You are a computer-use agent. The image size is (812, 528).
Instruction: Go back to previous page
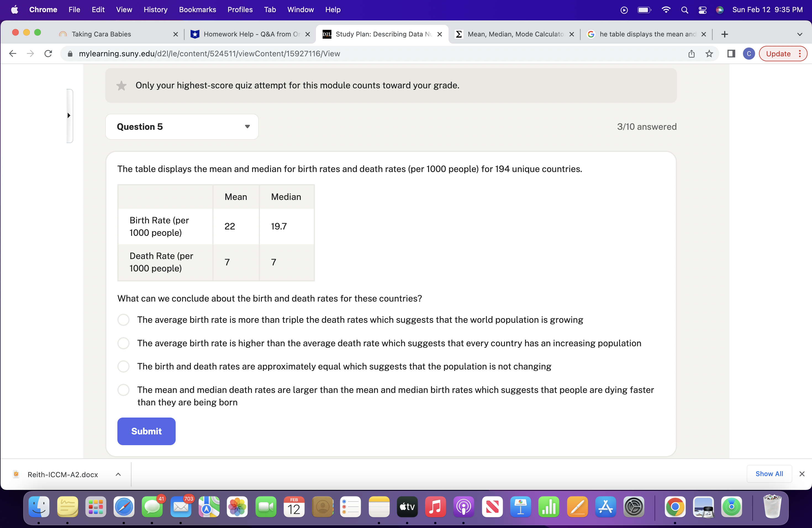(13, 54)
